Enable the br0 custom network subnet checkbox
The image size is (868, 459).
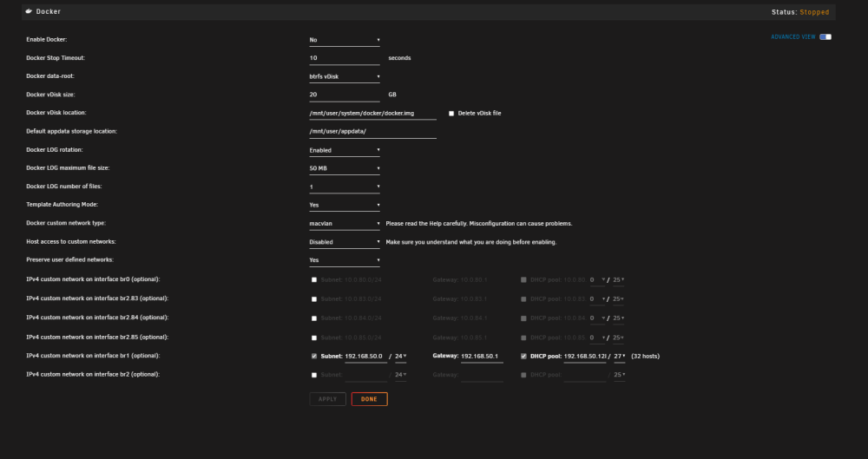point(314,280)
